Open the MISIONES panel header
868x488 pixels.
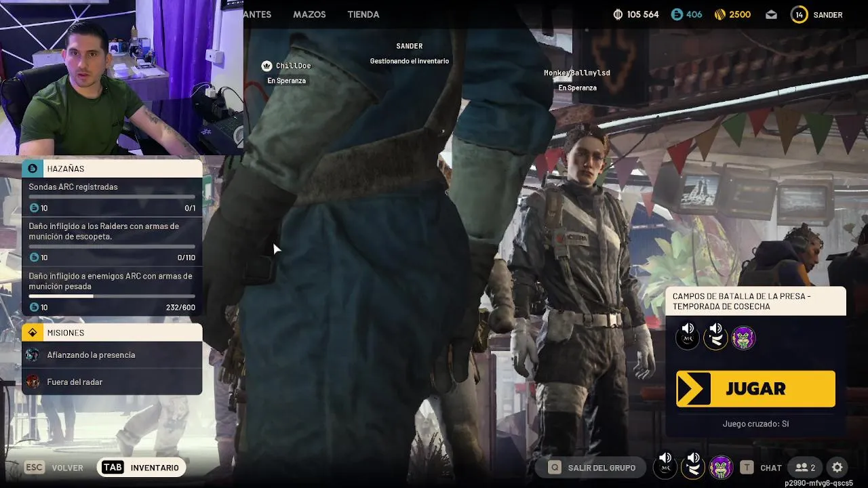point(112,332)
